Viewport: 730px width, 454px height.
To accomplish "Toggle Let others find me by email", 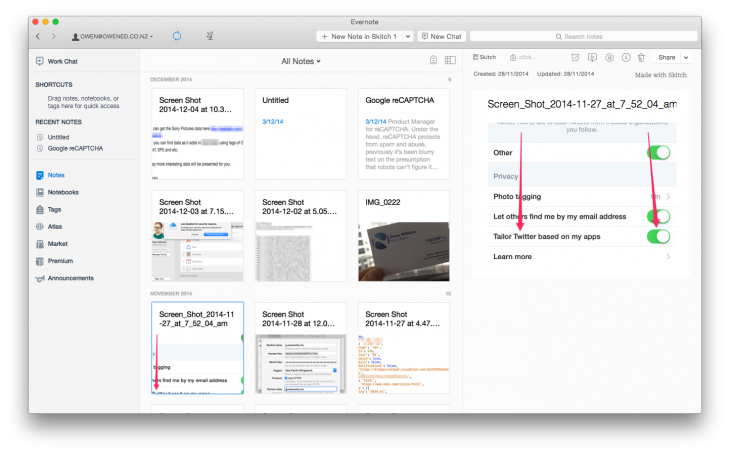I will (x=659, y=217).
